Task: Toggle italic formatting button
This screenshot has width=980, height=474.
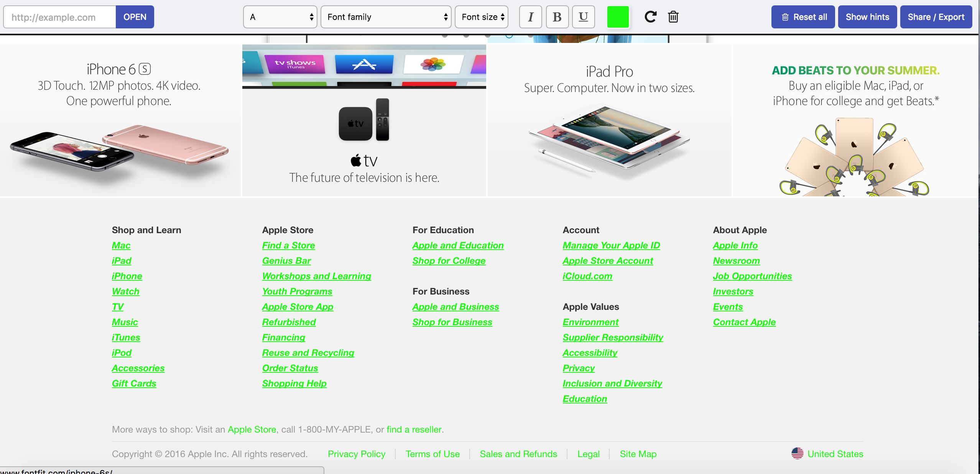Action: pyautogui.click(x=530, y=17)
